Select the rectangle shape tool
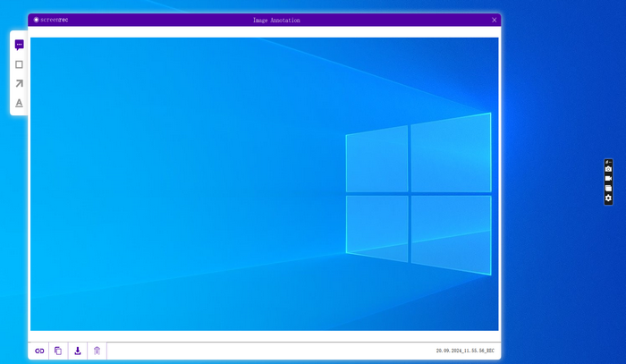The image size is (626, 364). tap(19, 64)
